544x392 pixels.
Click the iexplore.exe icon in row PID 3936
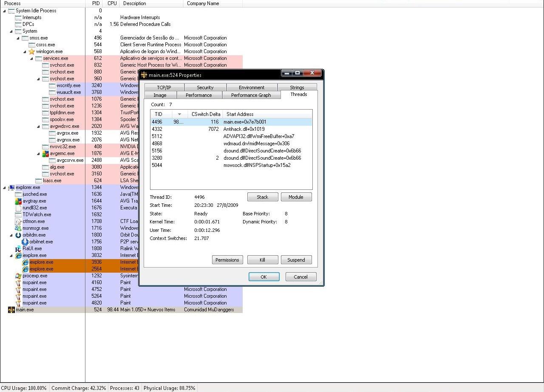[25, 262]
